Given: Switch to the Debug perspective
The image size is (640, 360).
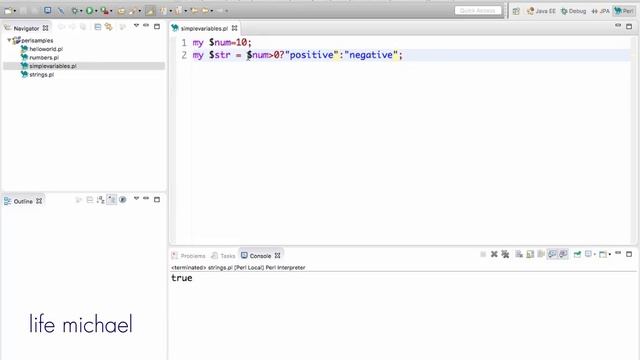Looking at the screenshot, I should coord(573,11).
